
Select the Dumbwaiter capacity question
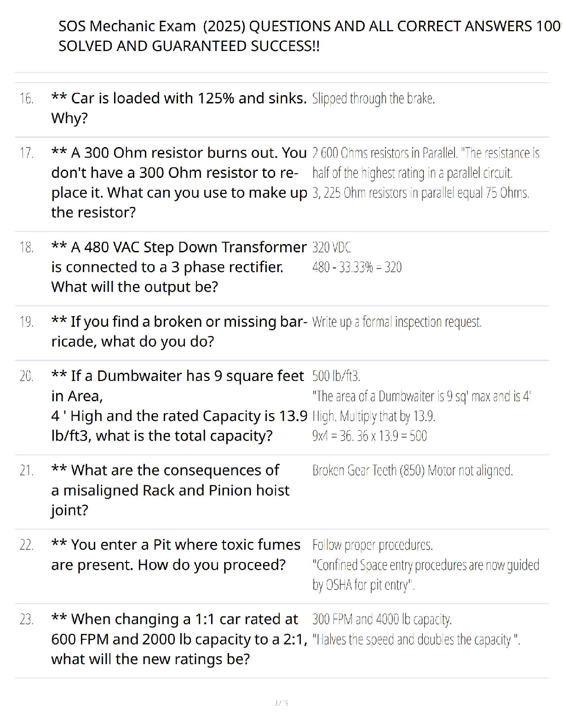[x=179, y=406]
